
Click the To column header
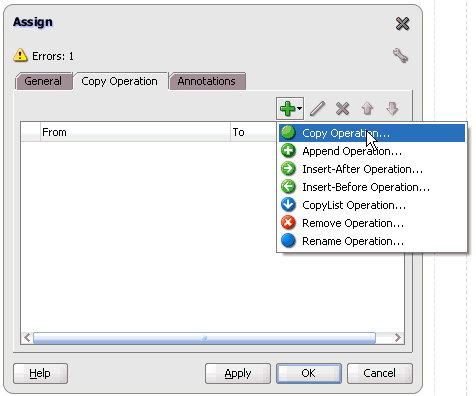pos(253,132)
